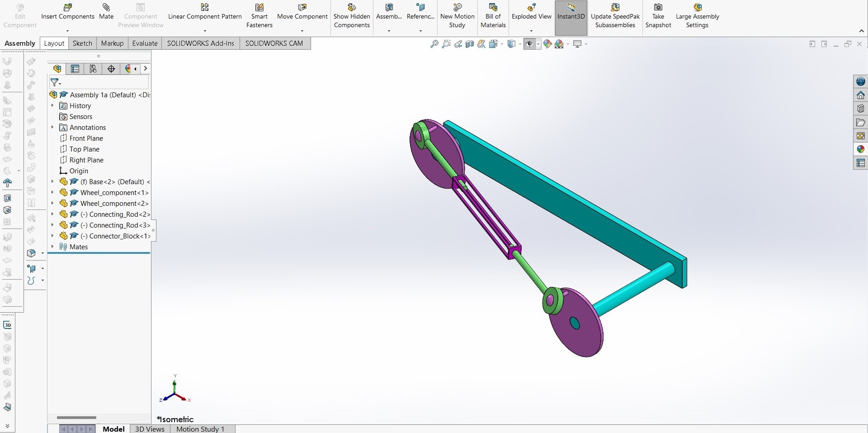Toggle Show Hidden Components
The image size is (868, 433).
pos(352,16)
